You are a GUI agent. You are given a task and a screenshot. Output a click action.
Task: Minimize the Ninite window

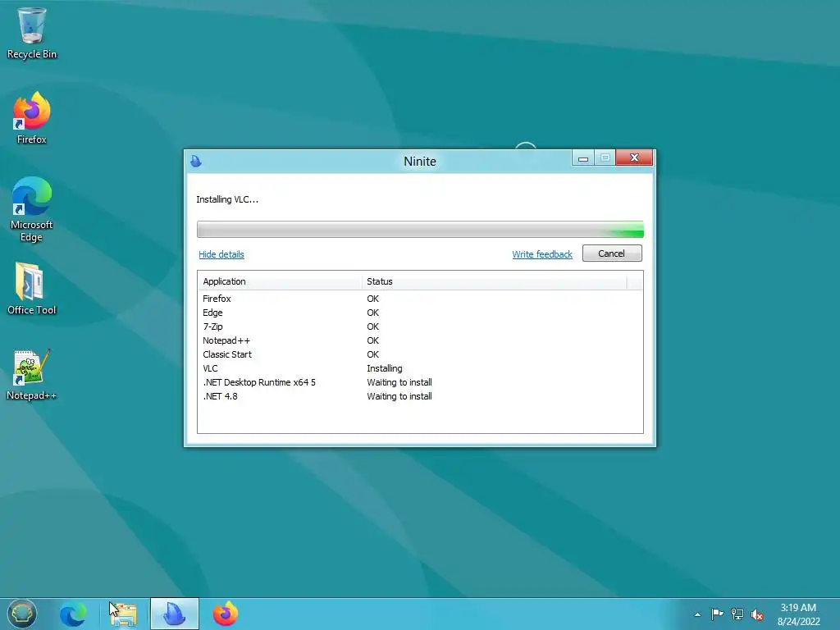point(583,158)
